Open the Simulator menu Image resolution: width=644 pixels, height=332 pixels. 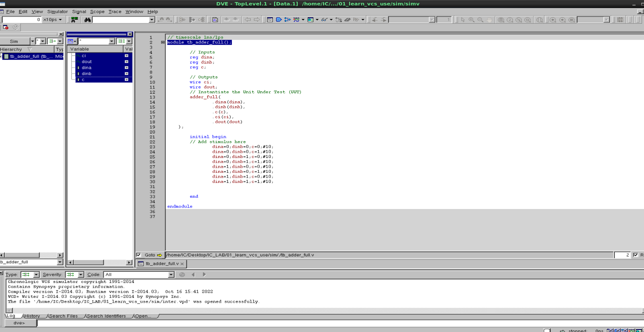pyautogui.click(x=57, y=12)
